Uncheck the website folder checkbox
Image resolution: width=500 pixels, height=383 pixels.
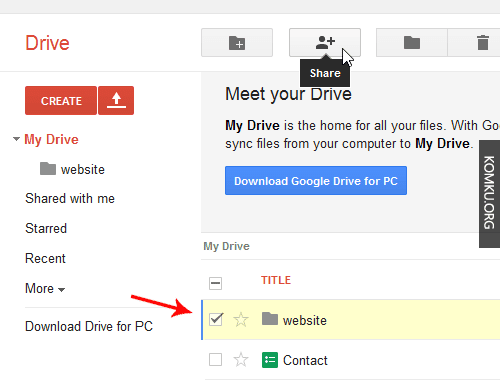pyautogui.click(x=216, y=319)
